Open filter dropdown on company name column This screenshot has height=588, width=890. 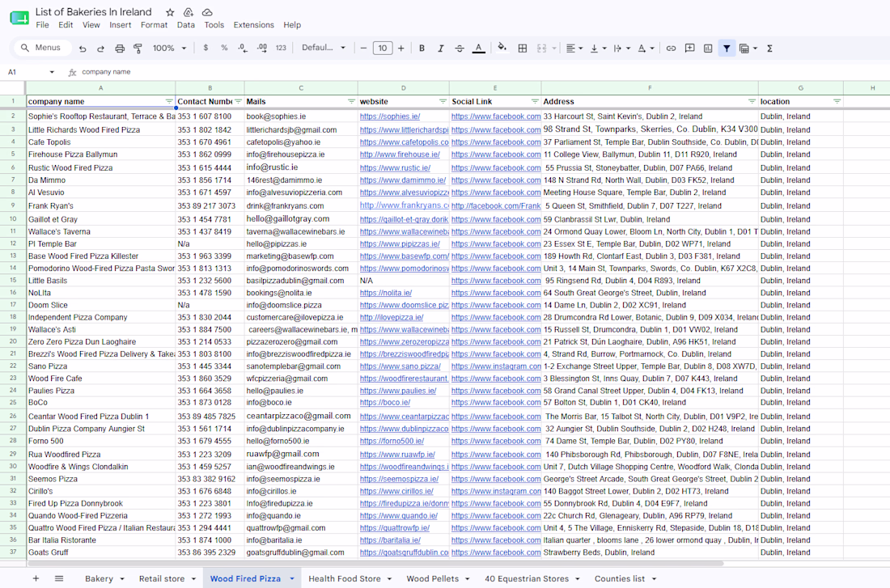click(169, 101)
